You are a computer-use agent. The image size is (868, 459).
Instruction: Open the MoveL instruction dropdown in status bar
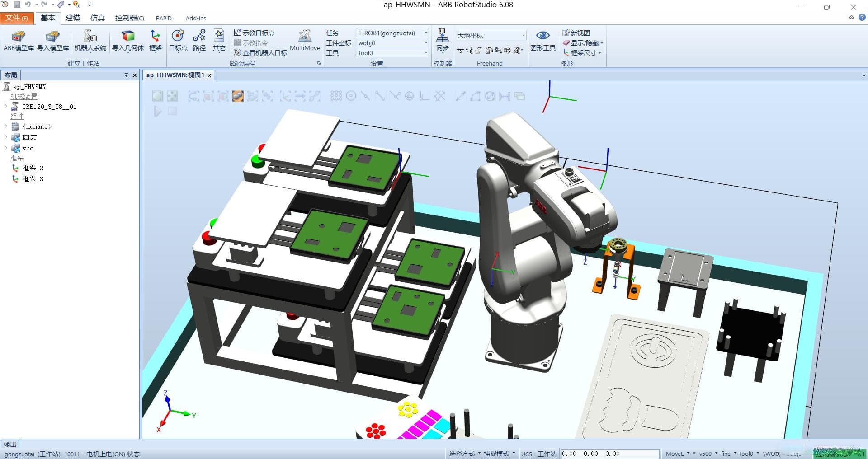click(x=678, y=454)
